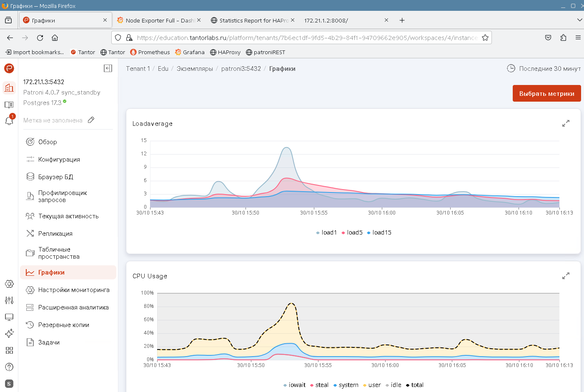Click the Tantor logo icon
Screen dimensions: 584x392
tap(9, 68)
